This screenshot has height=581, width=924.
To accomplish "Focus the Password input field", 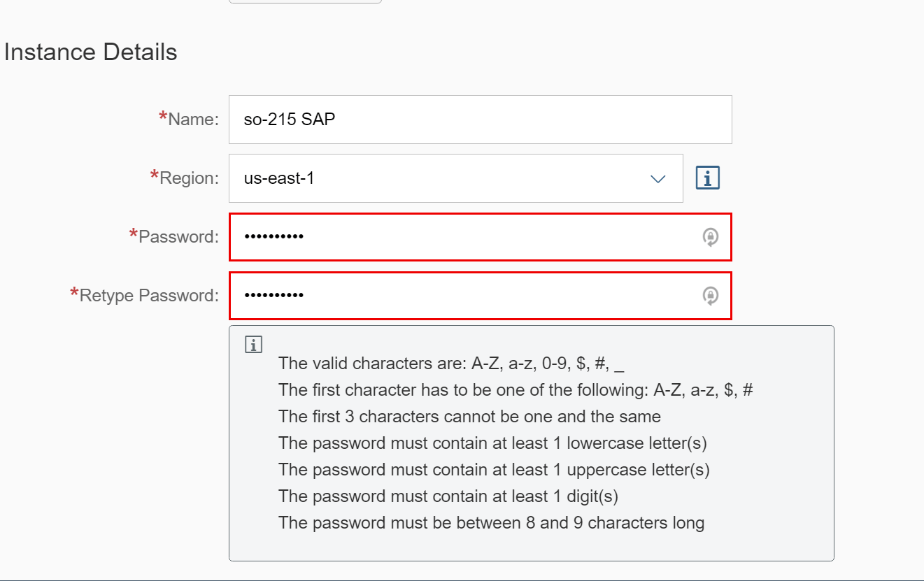I will click(x=462, y=237).
